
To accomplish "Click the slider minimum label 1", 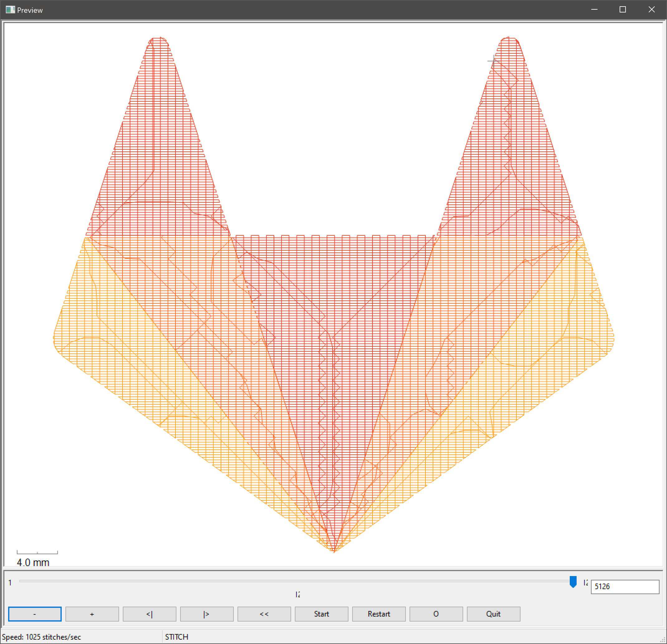I will [x=10, y=582].
